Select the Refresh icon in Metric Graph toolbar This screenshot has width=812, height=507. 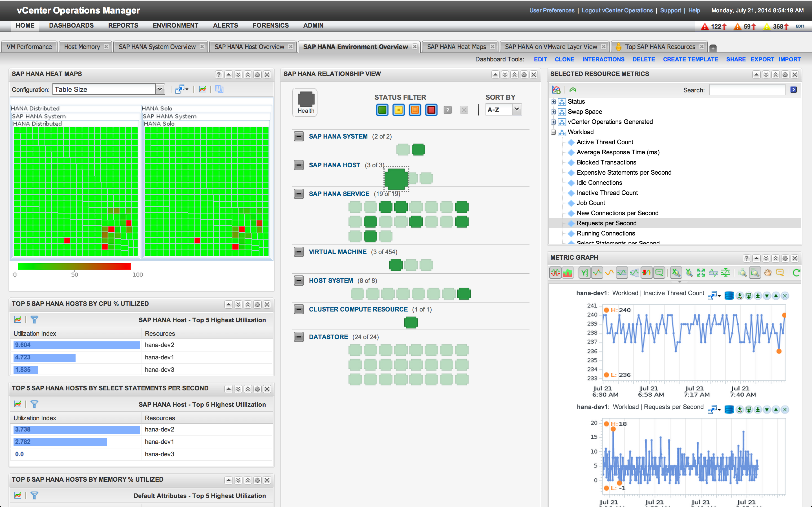(x=796, y=273)
